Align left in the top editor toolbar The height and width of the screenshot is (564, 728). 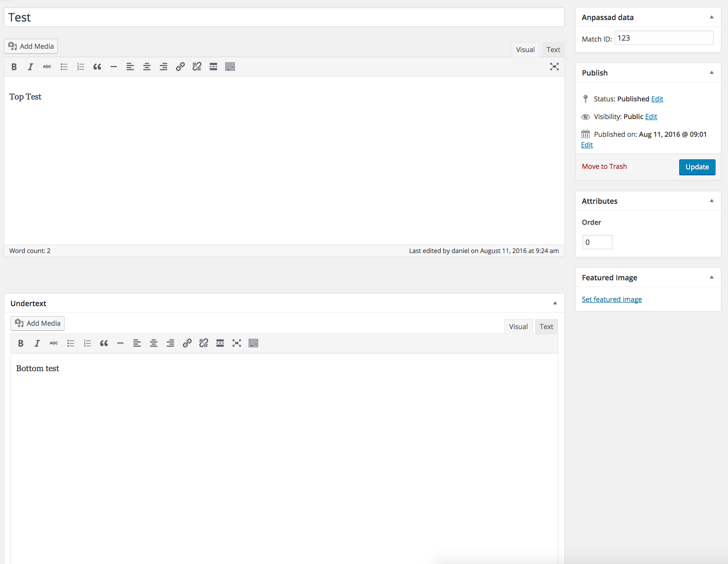pyautogui.click(x=130, y=67)
